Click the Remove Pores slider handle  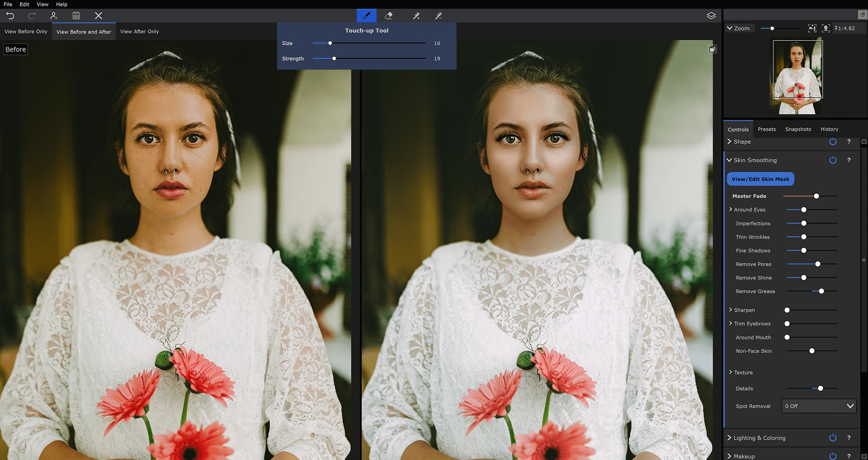(817, 264)
